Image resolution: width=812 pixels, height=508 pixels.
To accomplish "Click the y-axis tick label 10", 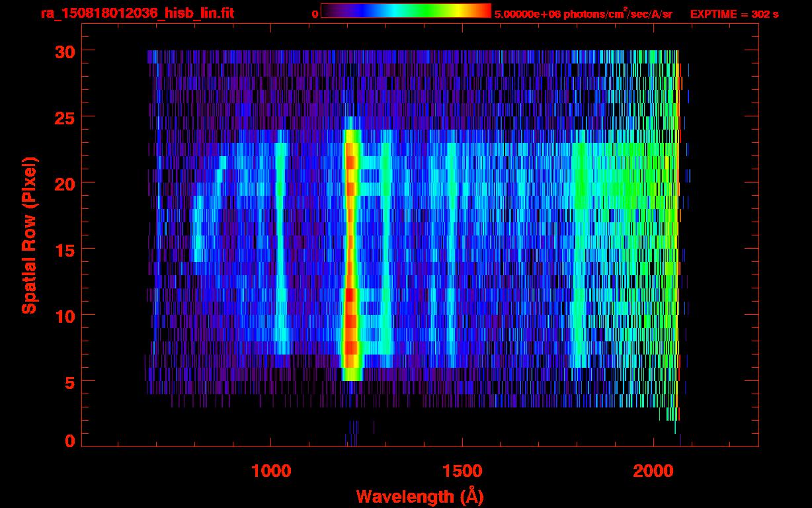I will pyautogui.click(x=64, y=316).
